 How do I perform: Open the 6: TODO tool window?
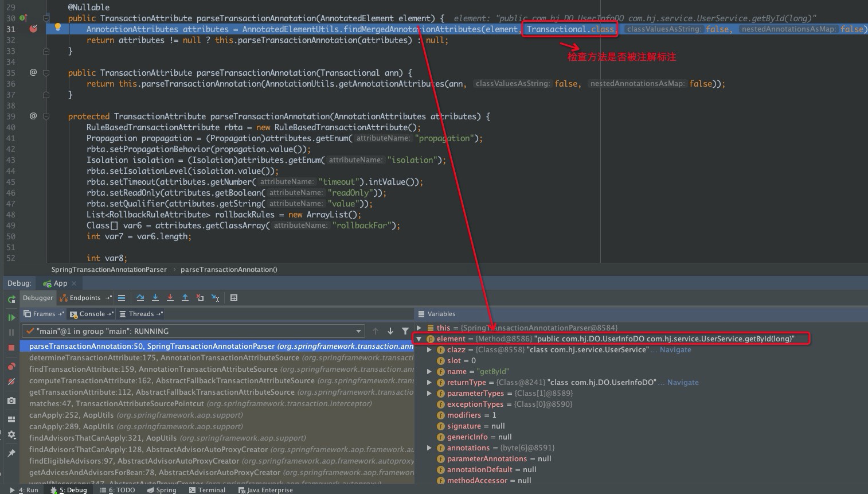118,490
